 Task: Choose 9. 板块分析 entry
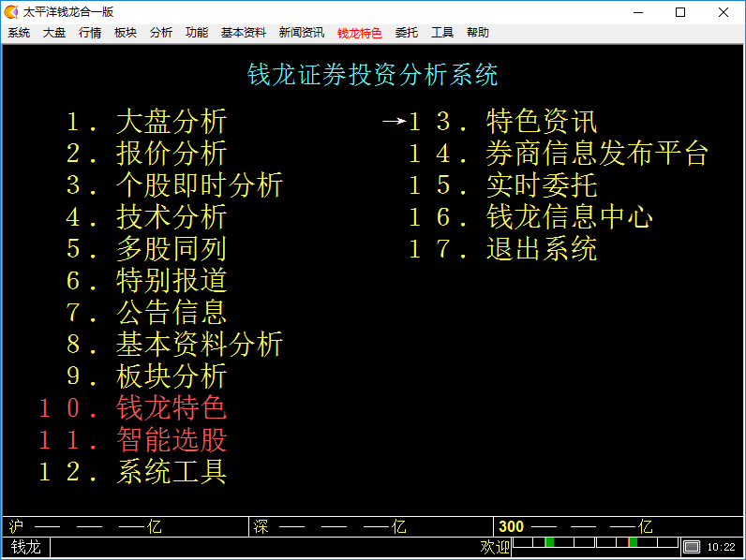[146, 376]
